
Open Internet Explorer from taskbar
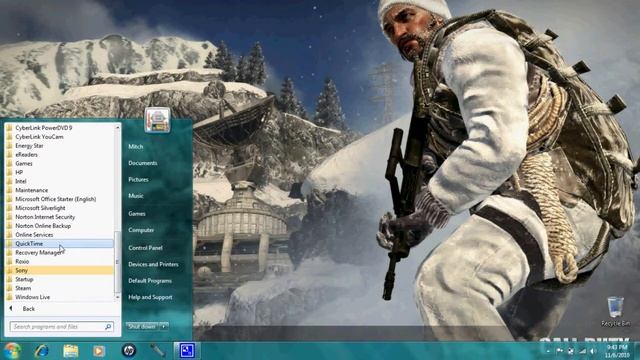[x=41, y=351]
